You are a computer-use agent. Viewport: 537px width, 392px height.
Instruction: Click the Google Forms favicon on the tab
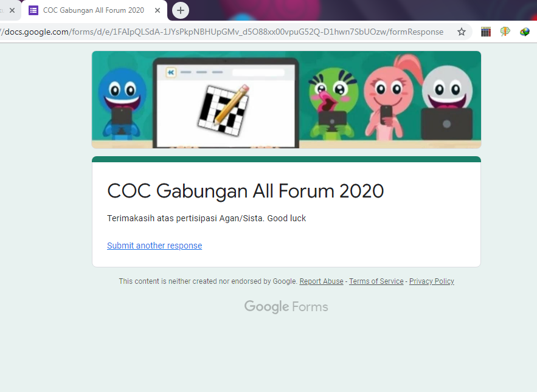(33, 10)
